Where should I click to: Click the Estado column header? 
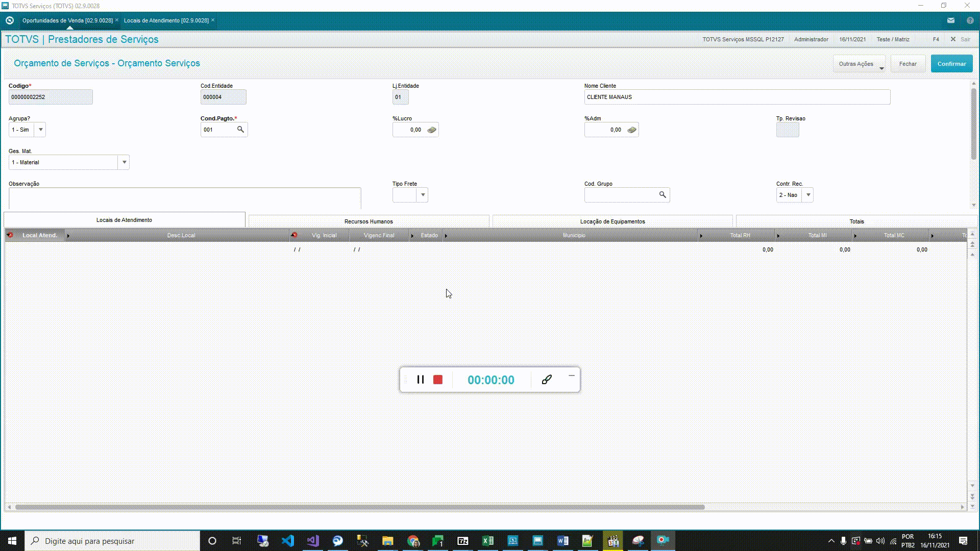pos(429,235)
